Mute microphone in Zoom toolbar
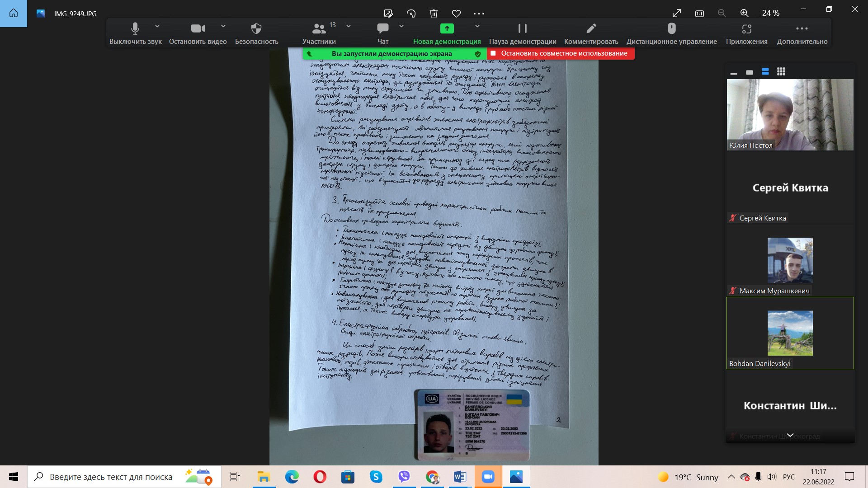 click(135, 29)
